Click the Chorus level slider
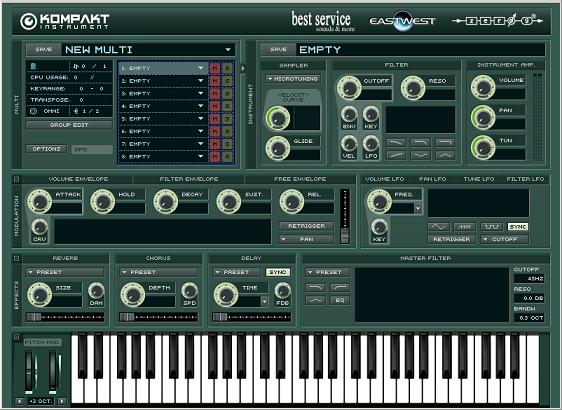Image resolution: width=562 pixels, height=410 pixels. (158, 317)
